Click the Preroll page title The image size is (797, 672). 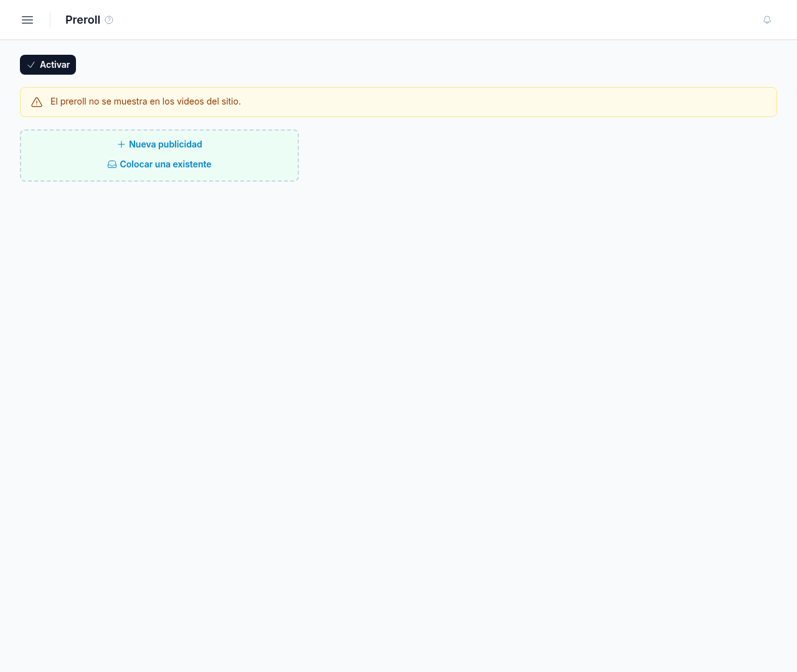coord(83,20)
